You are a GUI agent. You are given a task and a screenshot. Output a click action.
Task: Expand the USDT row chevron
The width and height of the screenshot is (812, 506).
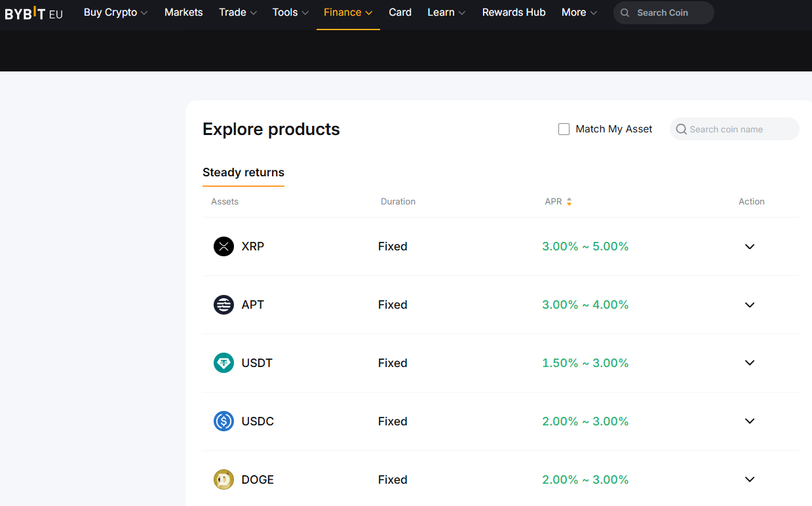pyautogui.click(x=750, y=363)
